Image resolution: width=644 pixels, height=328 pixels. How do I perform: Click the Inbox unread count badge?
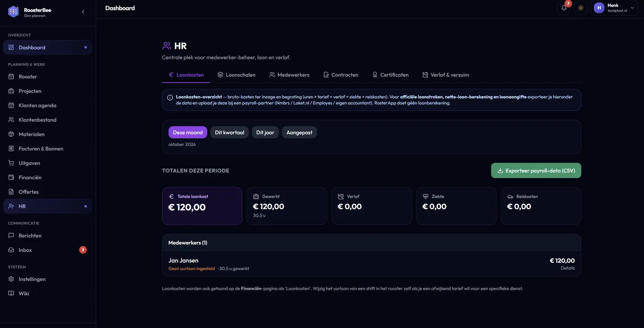click(x=83, y=250)
